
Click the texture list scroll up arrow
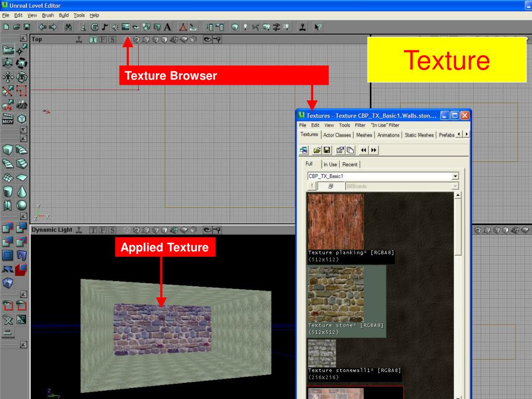click(x=458, y=195)
